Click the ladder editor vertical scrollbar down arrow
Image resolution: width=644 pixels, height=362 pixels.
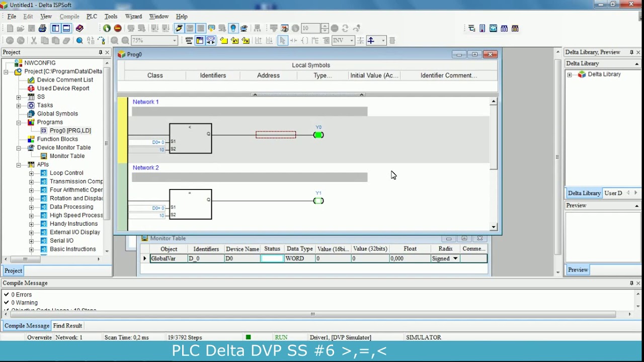[x=493, y=227]
